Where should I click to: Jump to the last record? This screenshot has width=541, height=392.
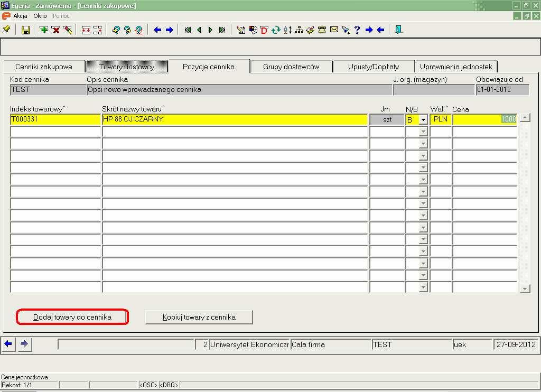coord(222,30)
